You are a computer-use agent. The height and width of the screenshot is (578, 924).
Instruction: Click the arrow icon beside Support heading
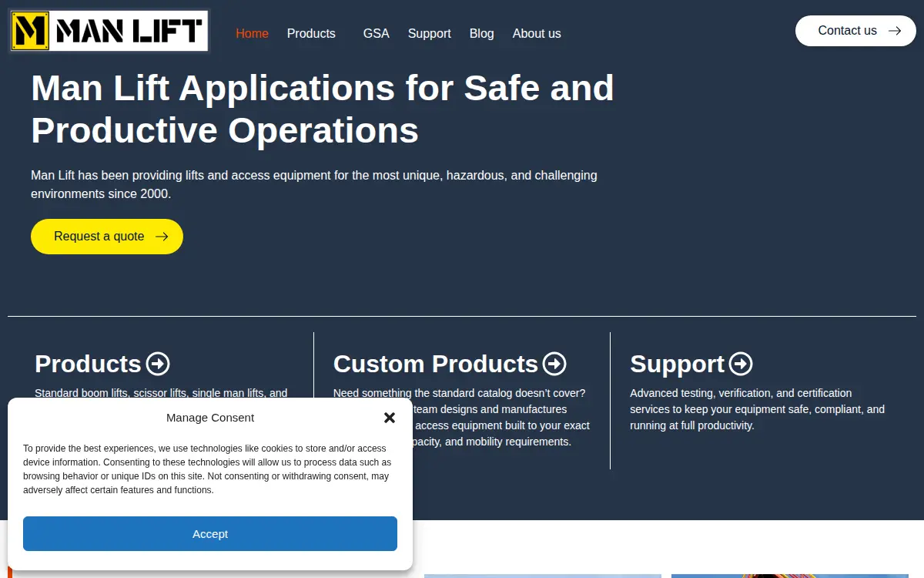pos(741,364)
